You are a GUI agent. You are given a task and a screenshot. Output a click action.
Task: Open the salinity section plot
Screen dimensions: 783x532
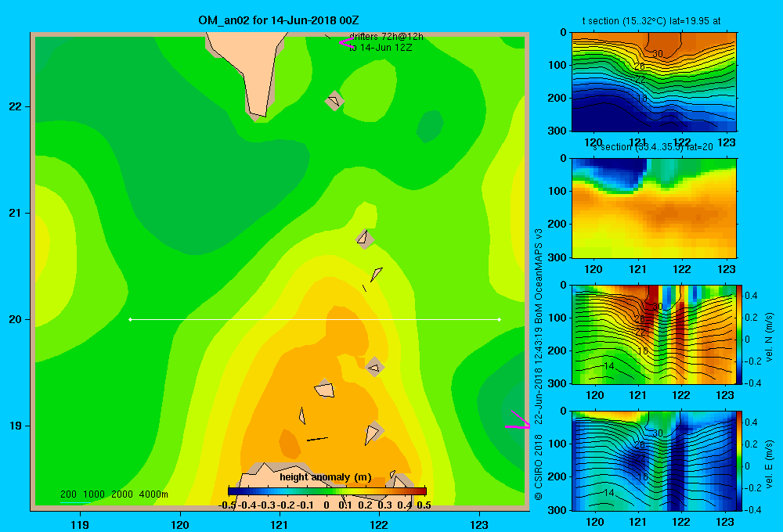[654, 208]
